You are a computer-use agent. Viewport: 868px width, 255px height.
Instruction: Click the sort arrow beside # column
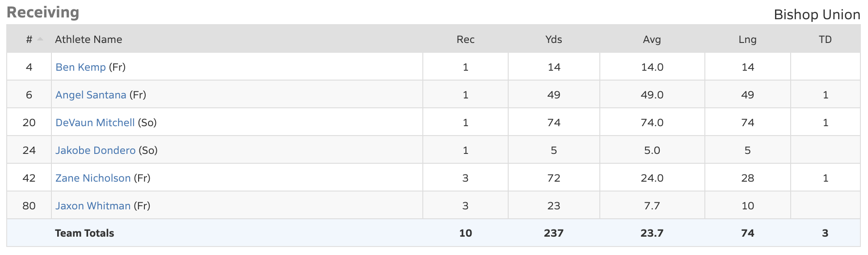click(x=40, y=39)
